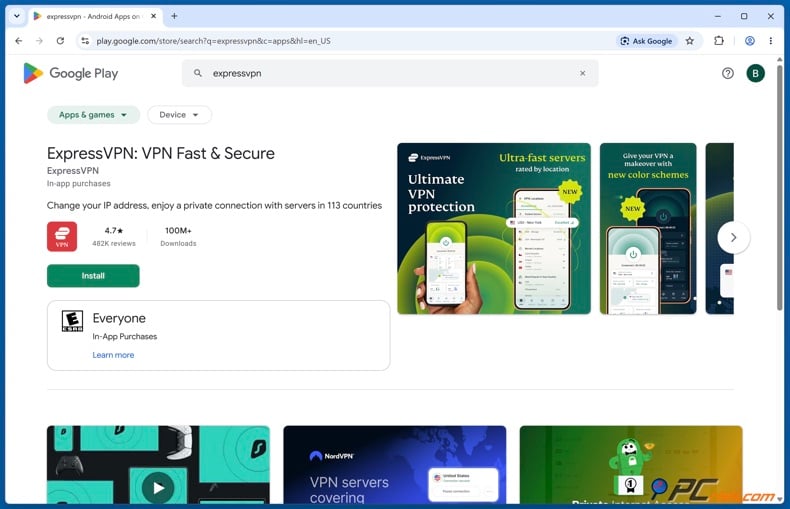Open ExpressVPN: VPN Fast & Secure title
This screenshot has height=509, width=790.
coord(161,153)
